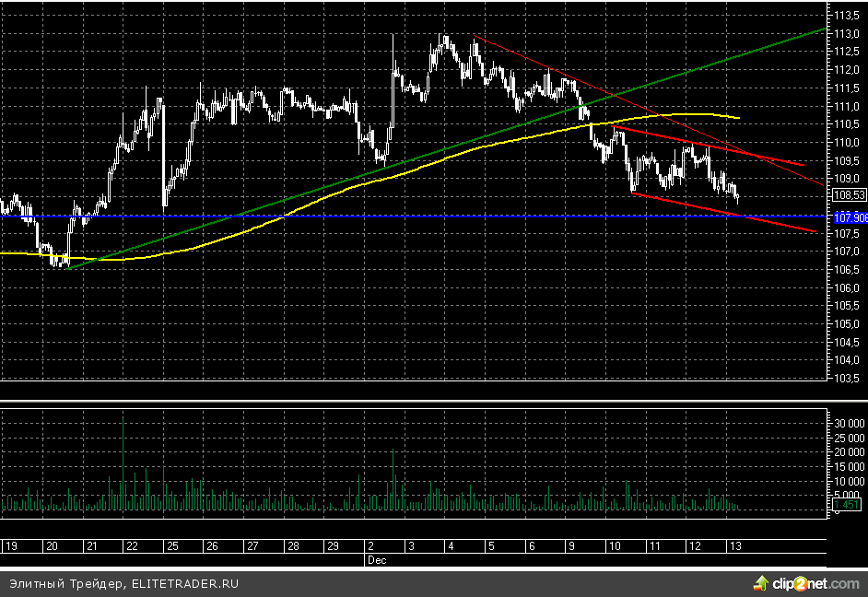The image size is (868, 597).
Task: Click the tallest volume spike bar
Action: 123,461
